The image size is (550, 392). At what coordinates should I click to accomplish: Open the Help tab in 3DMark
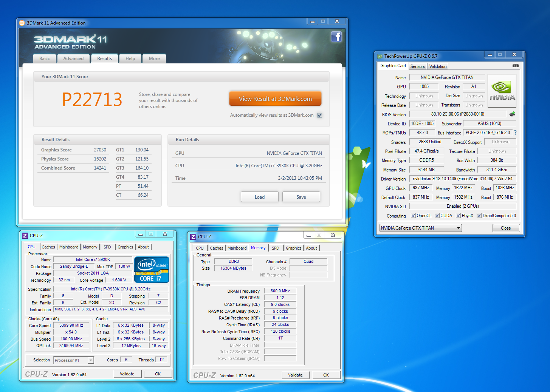click(130, 59)
